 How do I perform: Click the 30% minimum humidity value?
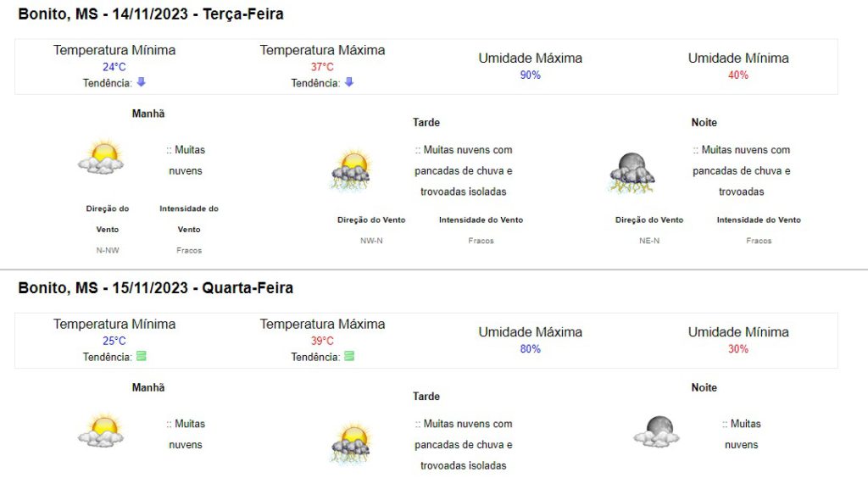738,348
